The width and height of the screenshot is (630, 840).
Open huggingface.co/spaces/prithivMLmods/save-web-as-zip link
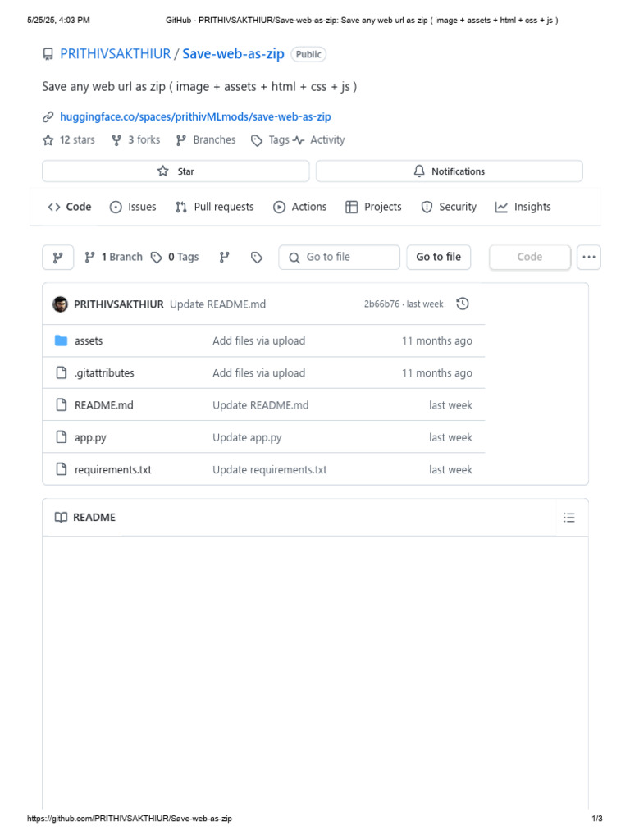[195, 116]
